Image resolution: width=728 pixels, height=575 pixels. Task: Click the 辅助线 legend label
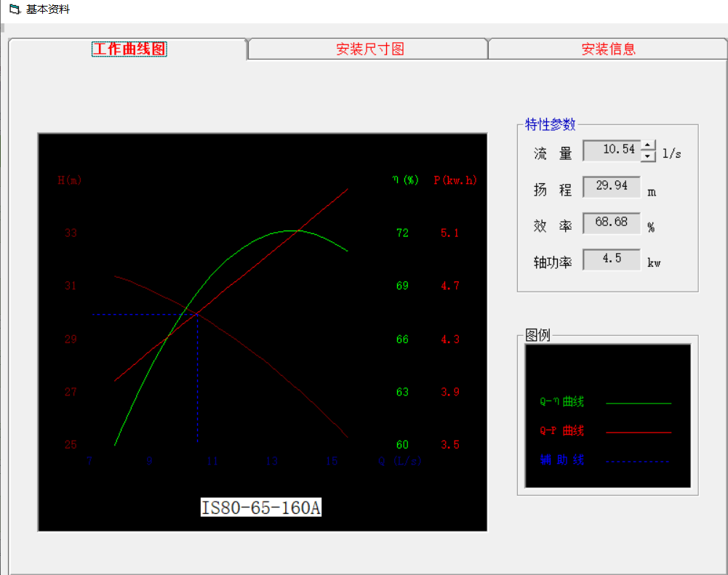point(561,460)
